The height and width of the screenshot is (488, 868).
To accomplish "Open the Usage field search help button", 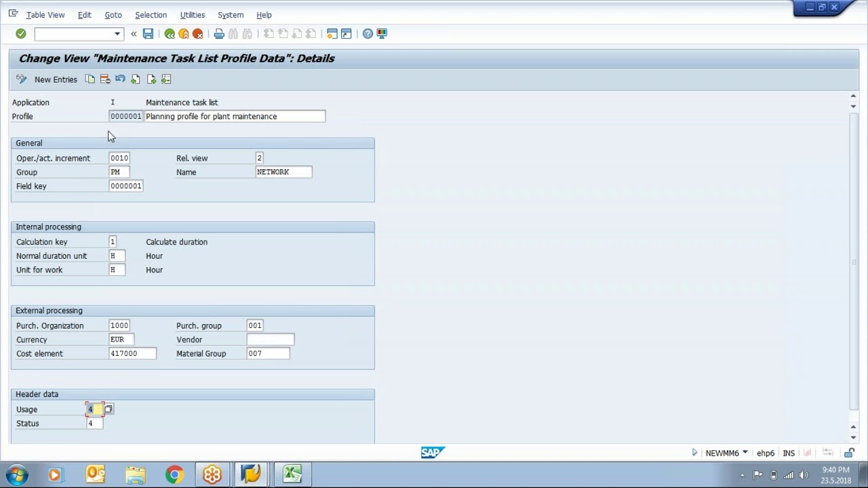I will pyautogui.click(x=108, y=409).
